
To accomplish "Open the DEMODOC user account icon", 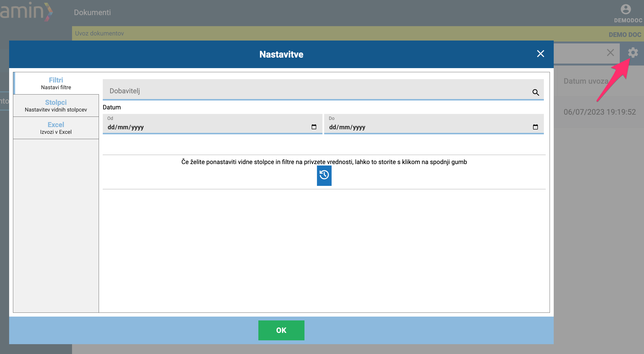I will click(x=626, y=10).
